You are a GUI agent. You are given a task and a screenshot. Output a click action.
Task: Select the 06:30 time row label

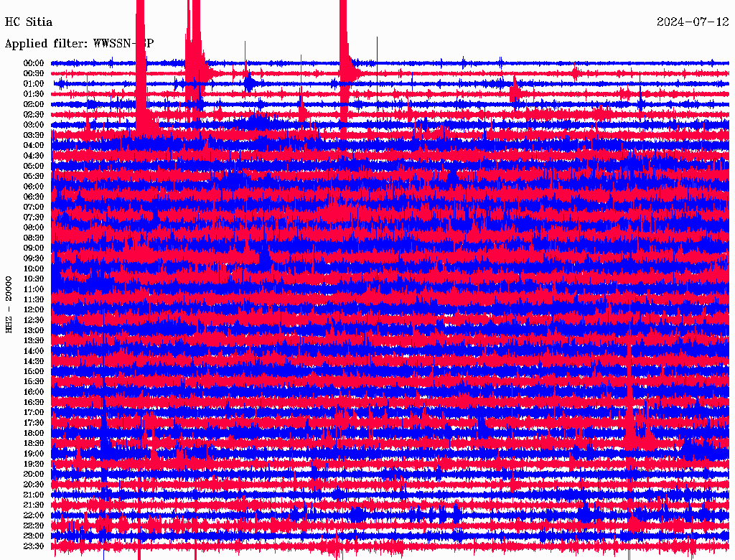click(34, 197)
